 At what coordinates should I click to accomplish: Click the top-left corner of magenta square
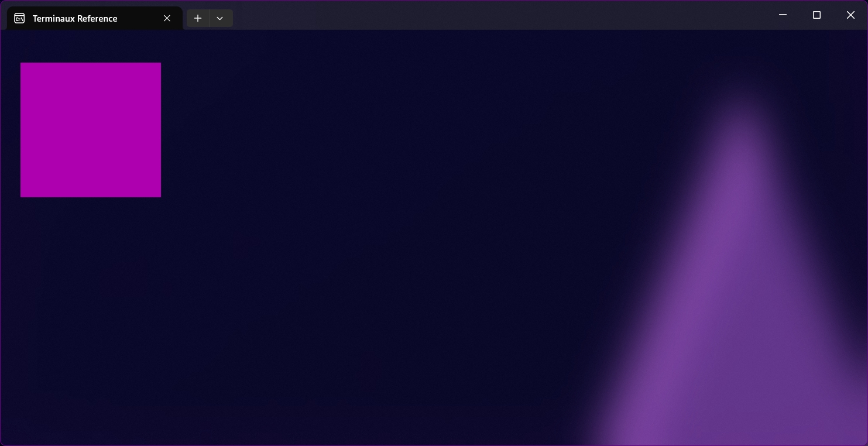pos(22,64)
